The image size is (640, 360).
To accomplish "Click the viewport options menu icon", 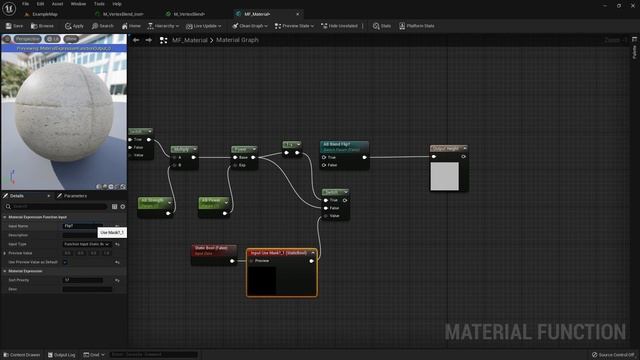I will 7,39.
